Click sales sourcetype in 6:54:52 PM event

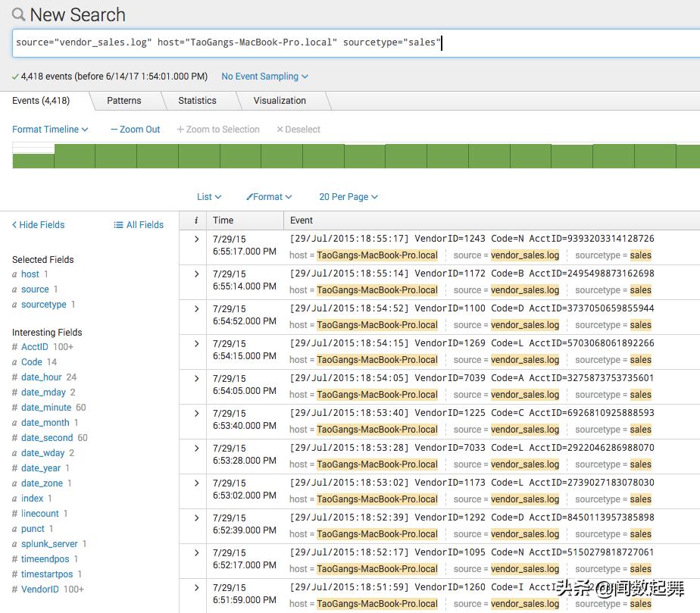coord(640,325)
